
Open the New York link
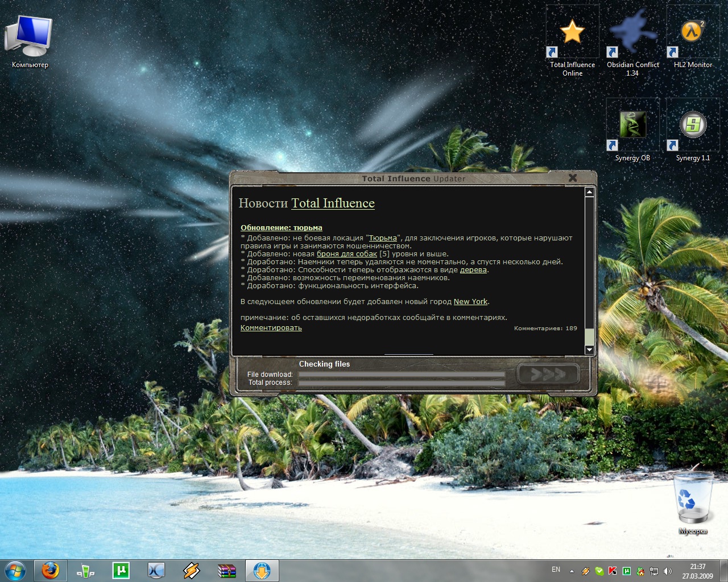coord(470,302)
